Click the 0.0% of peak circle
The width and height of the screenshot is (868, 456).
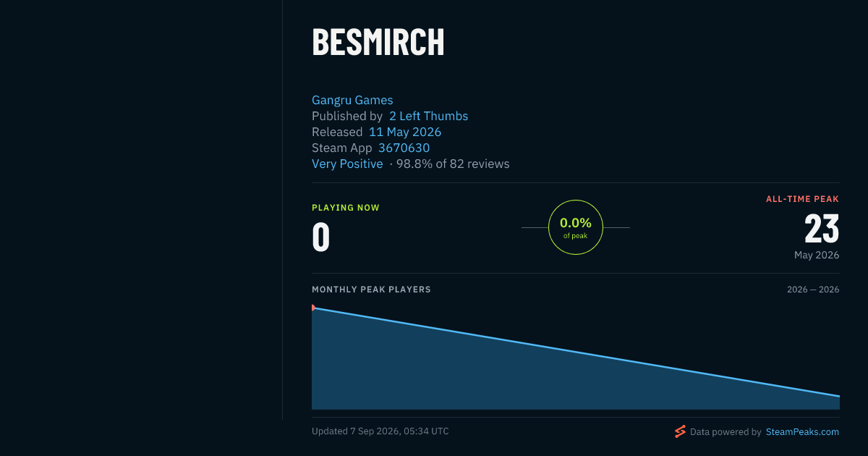[x=576, y=227]
